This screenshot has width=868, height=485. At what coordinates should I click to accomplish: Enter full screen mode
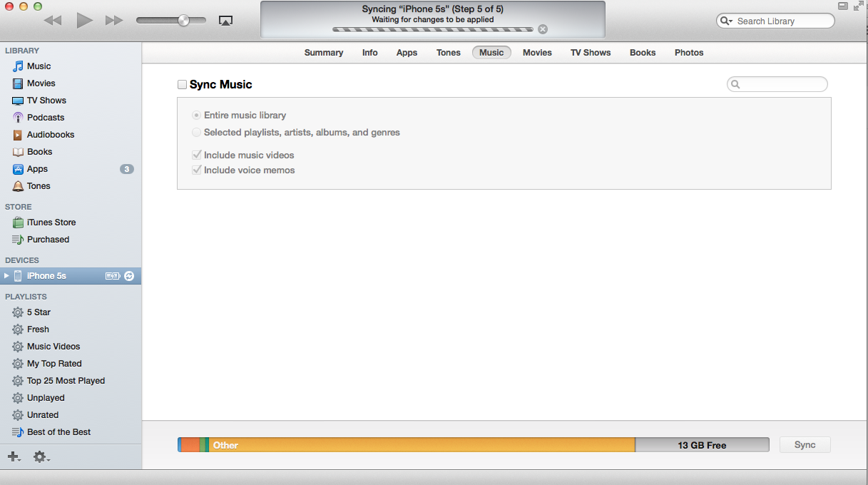pyautogui.click(x=858, y=6)
